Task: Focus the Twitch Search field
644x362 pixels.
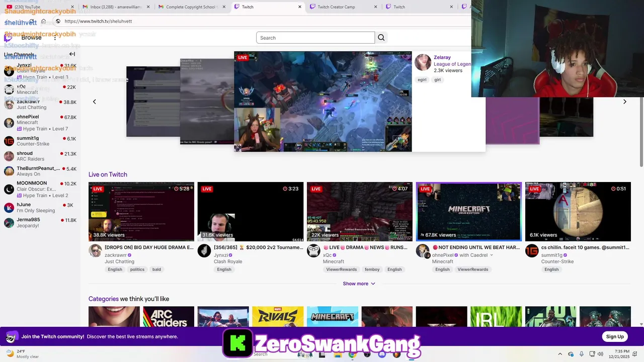Action: click(x=315, y=38)
